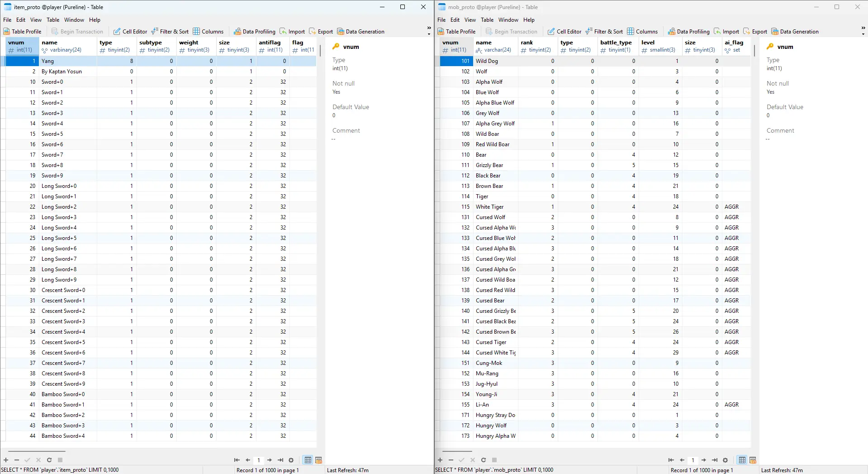The image size is (868, 474).
Task: Delete record in mob_proto table
Action: (451, 460)
